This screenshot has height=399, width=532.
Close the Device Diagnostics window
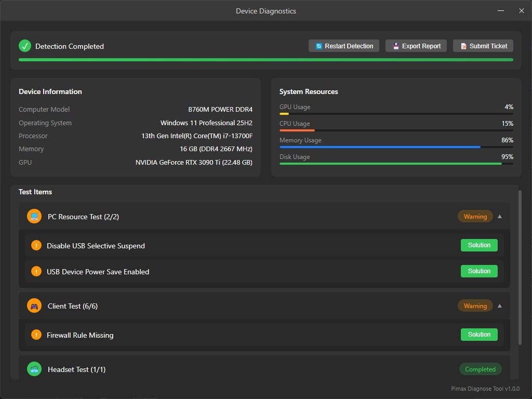(x=522, y=11)
